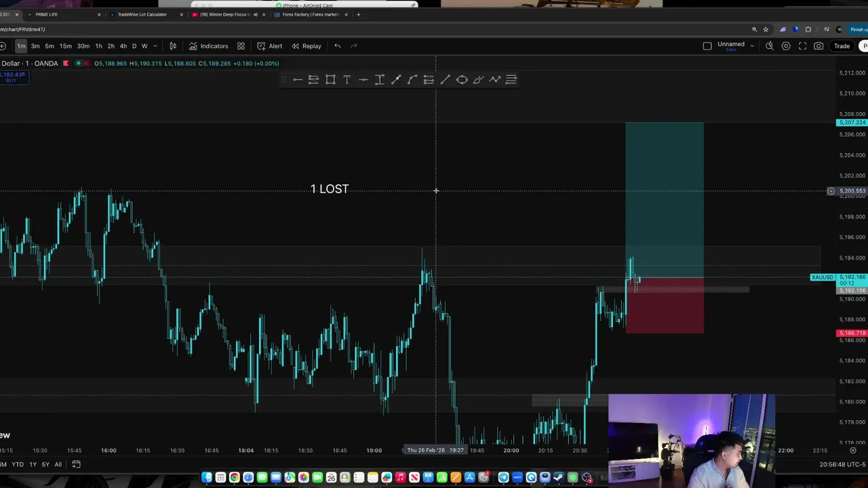This screenshot has width=868, height=488.
Task: Click the '1 LOST' text label on chart
Action: [330, 189]
